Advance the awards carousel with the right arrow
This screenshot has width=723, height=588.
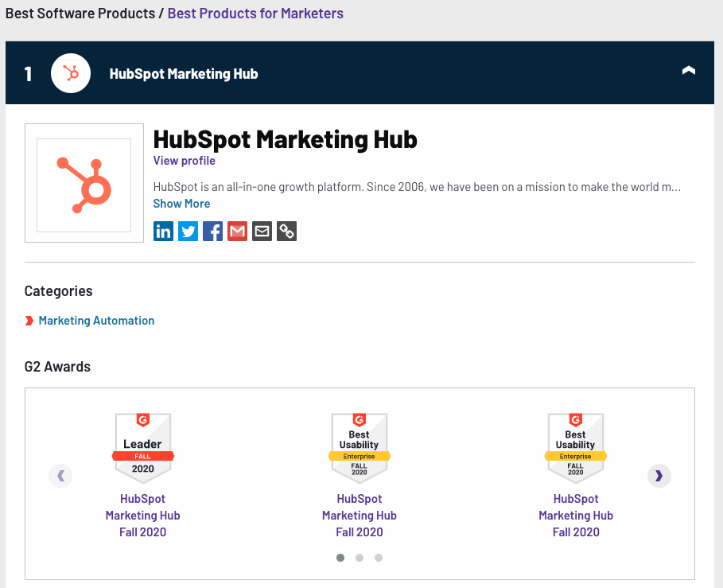pyautogui.click(x=659, y=475)
